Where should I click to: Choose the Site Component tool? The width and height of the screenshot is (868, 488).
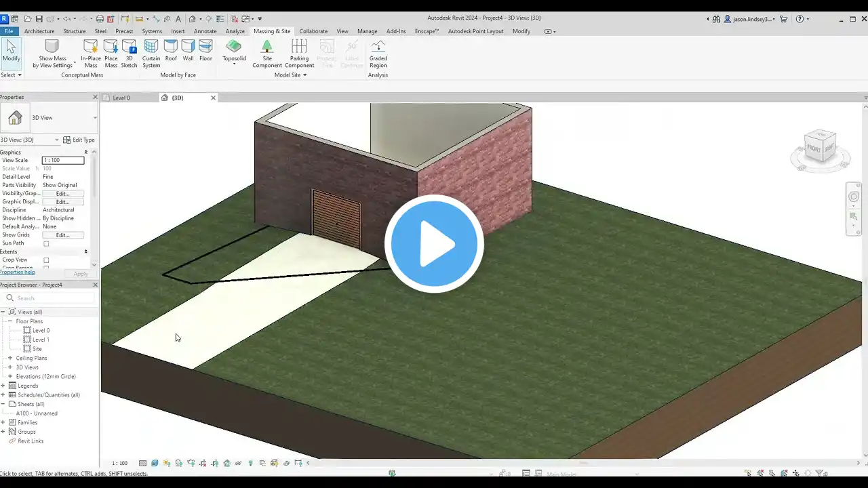(x=267, y=54)
